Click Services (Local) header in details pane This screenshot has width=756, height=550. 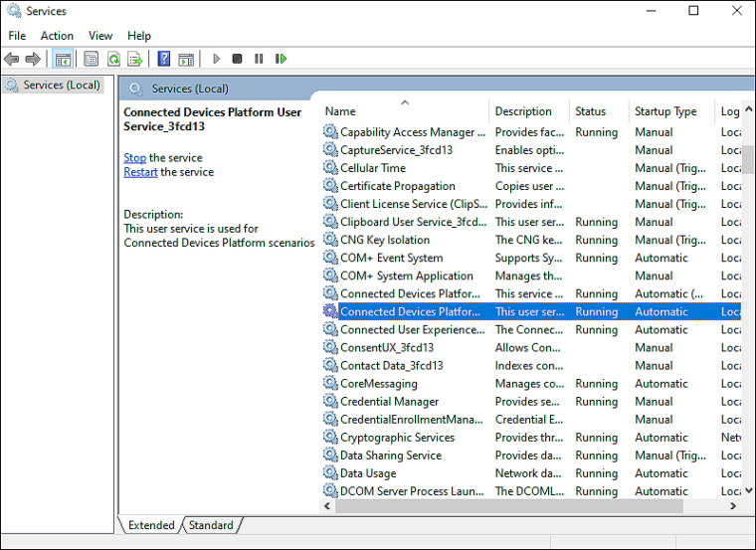(190, 89)
